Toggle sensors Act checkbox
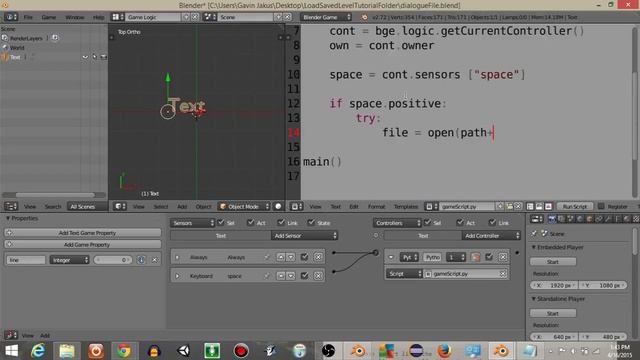640x360 pixels. tap(251, 222)
